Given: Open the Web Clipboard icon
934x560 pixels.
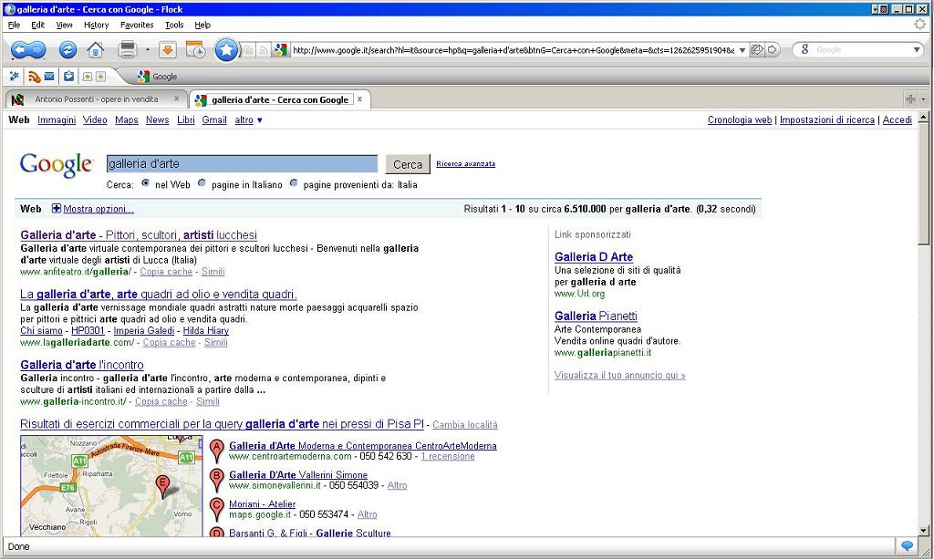Looking at the screenshot, I should 69,77.
